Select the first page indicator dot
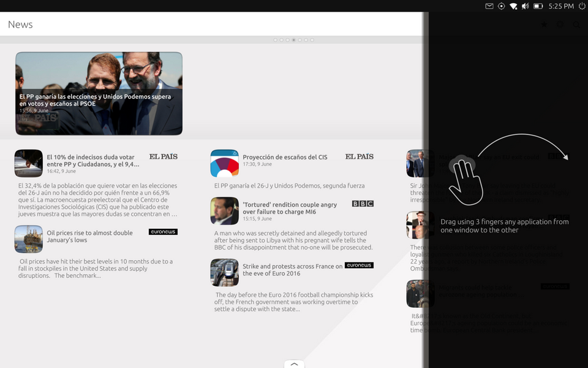Viewport: 588px width, 368px height. coord(275,40)
